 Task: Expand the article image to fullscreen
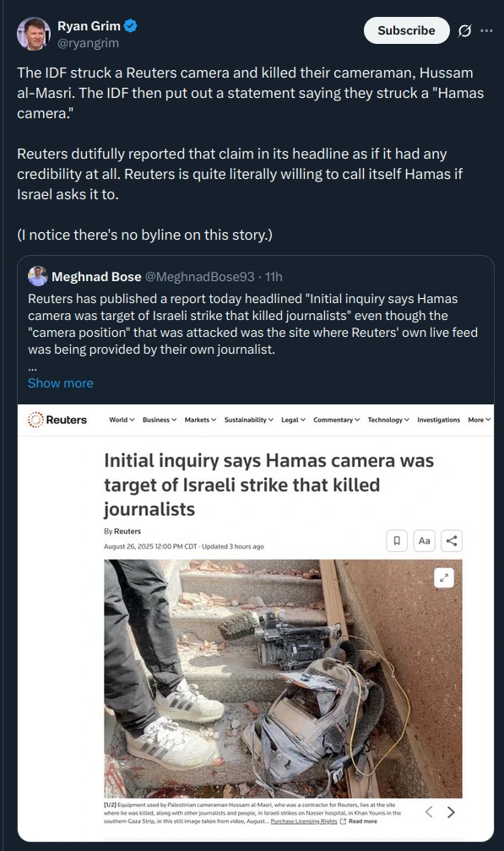[x=443, y=577]
